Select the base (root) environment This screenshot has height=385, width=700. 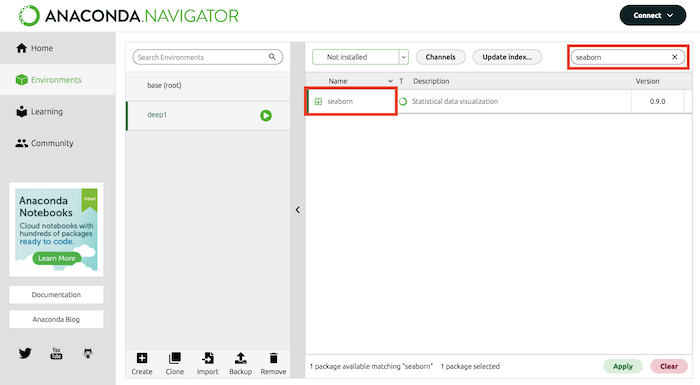tap(208, 85)
